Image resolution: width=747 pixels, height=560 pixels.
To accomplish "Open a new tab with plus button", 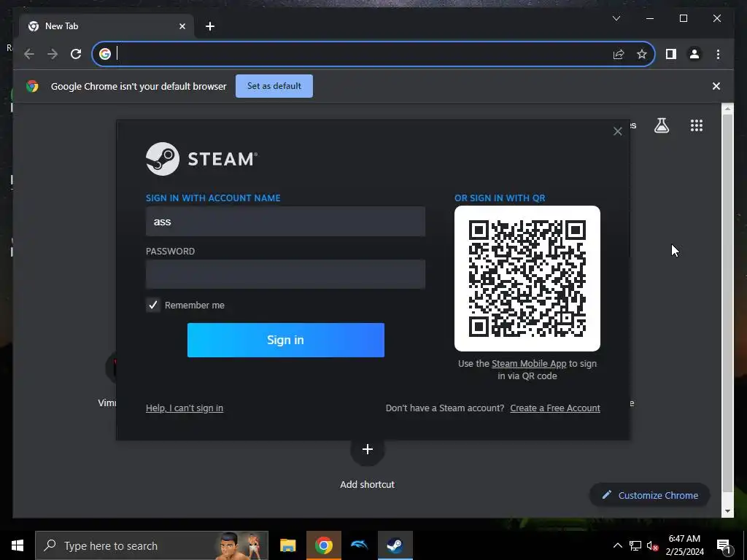I will coord(210,26).
